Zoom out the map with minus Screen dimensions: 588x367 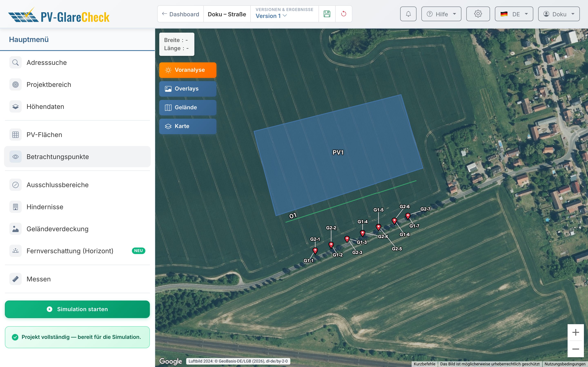coord(576,349)
